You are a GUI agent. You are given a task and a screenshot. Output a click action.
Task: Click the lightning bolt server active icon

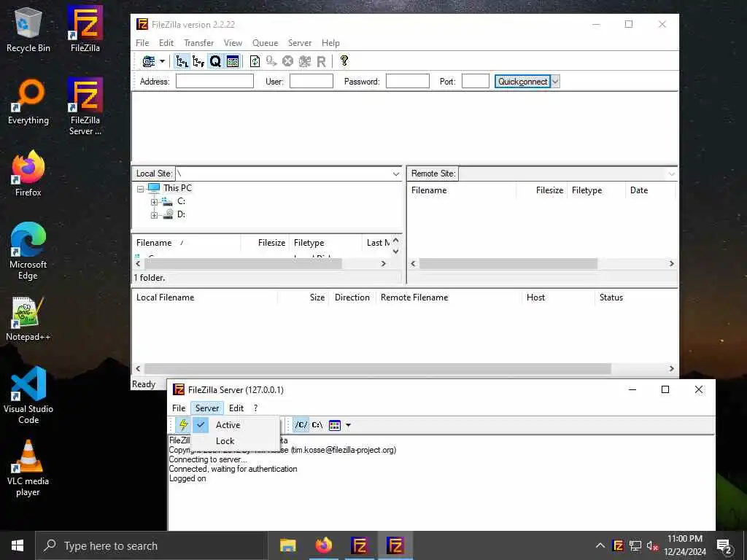click(x=183, y=425)
